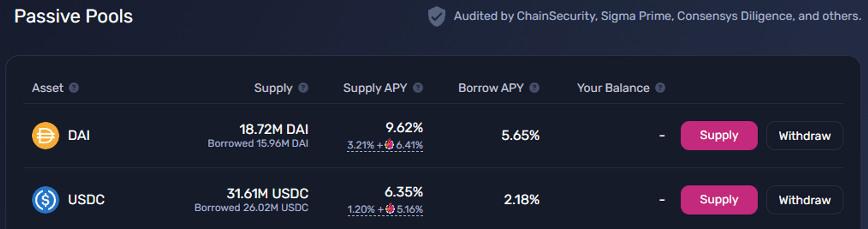This screenshot has height=229, width=868.
Task: Click the Your Balance info icon
Action: (x=660, y=88)
